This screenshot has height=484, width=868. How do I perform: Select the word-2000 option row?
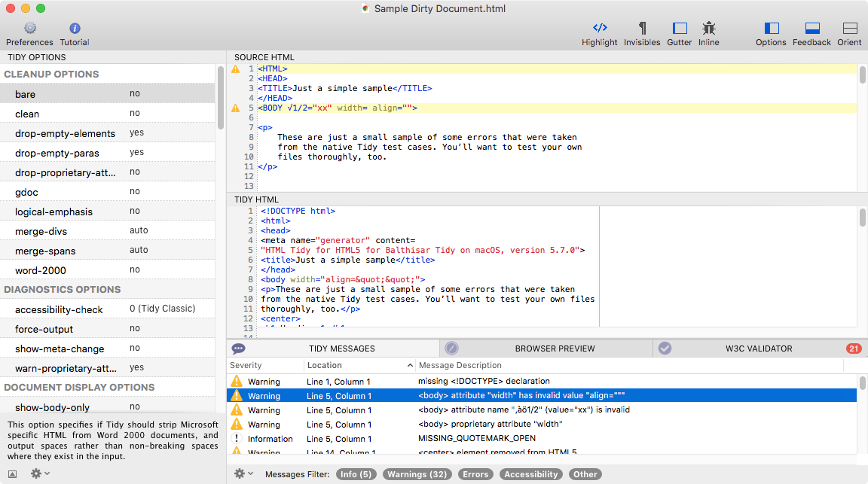[x=108, y=270]
